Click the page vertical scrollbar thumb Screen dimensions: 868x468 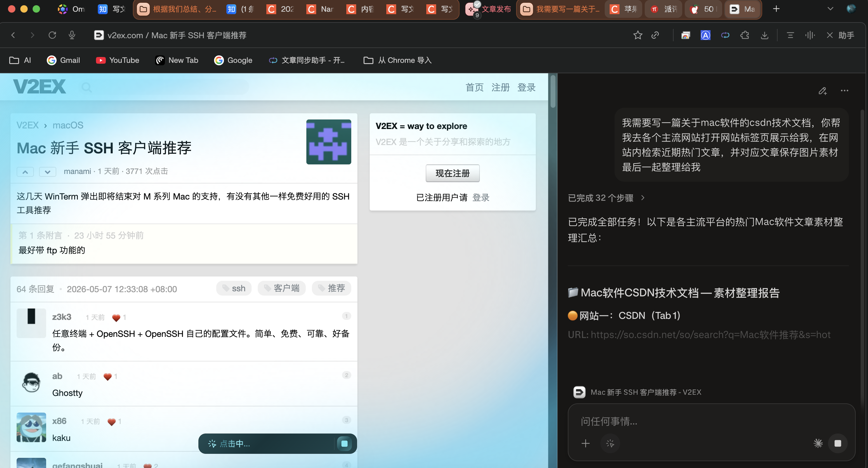[553, 91]
